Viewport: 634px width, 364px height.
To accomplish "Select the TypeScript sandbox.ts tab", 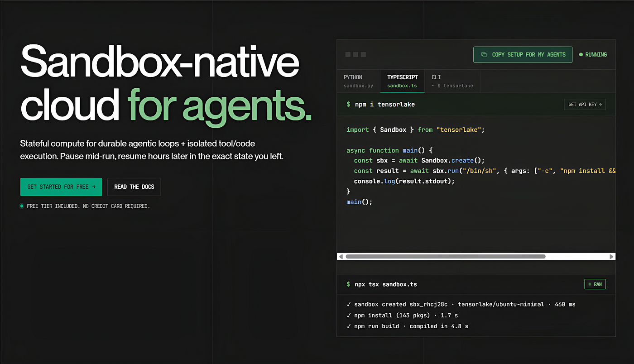I will [x=402, y=81].
